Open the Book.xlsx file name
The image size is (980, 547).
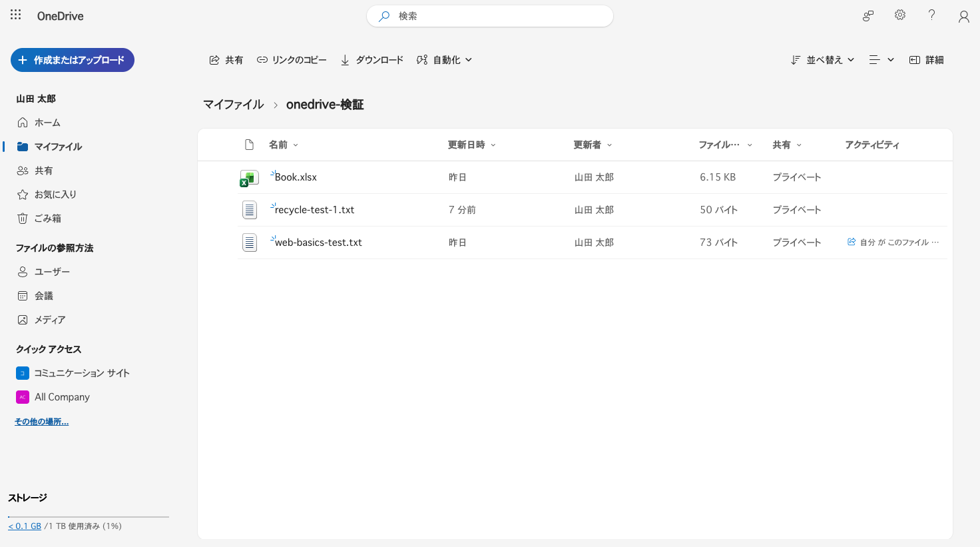(296, 177)
